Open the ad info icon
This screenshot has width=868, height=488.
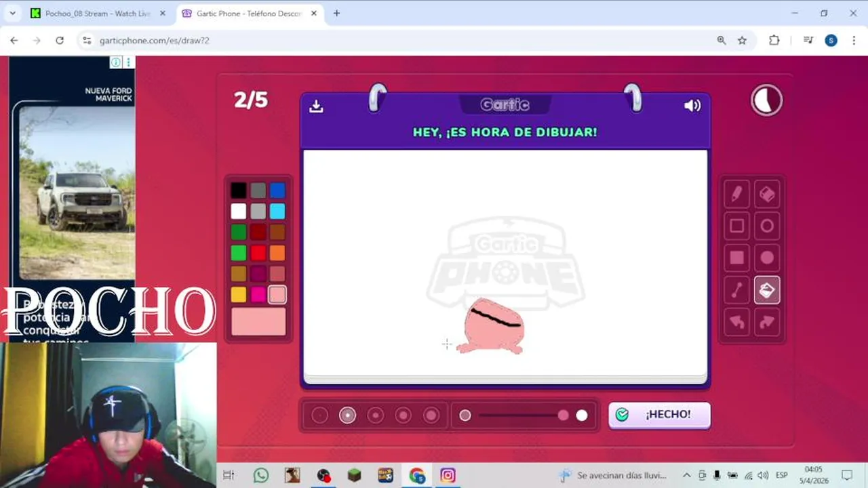116,62
